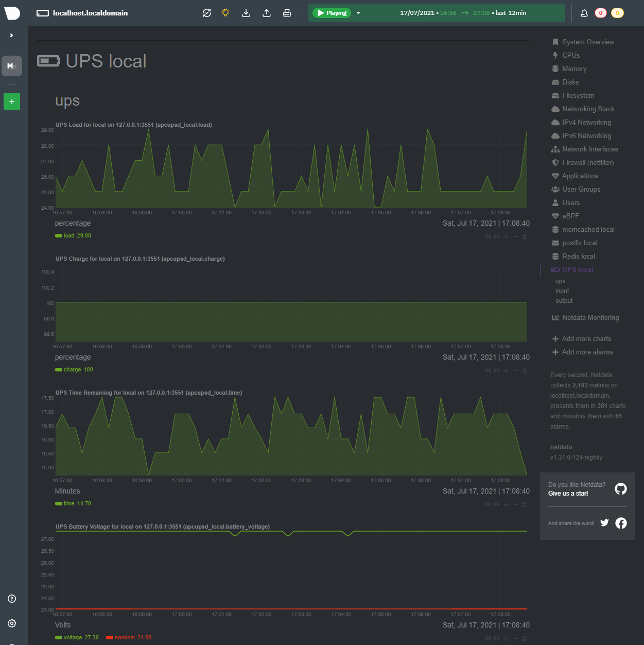Open the help question mark icon

pyautogui.click(x=12, y=599)
